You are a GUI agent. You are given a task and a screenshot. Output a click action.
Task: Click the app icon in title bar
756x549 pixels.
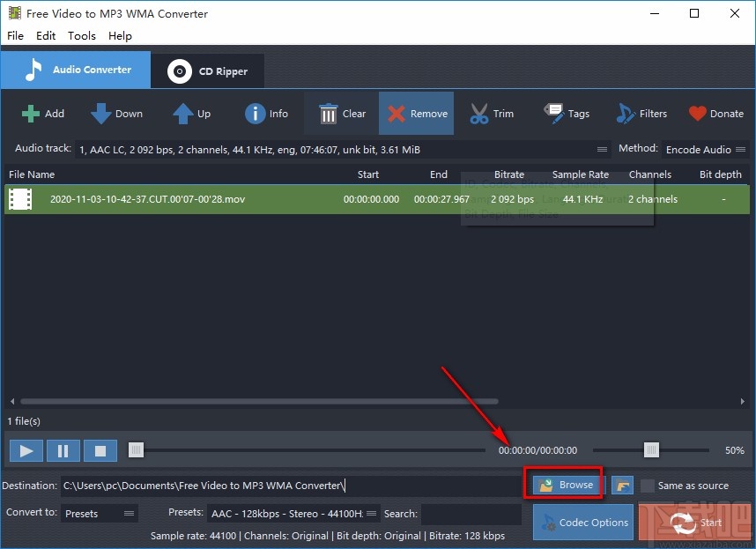[x=14, y=13]
